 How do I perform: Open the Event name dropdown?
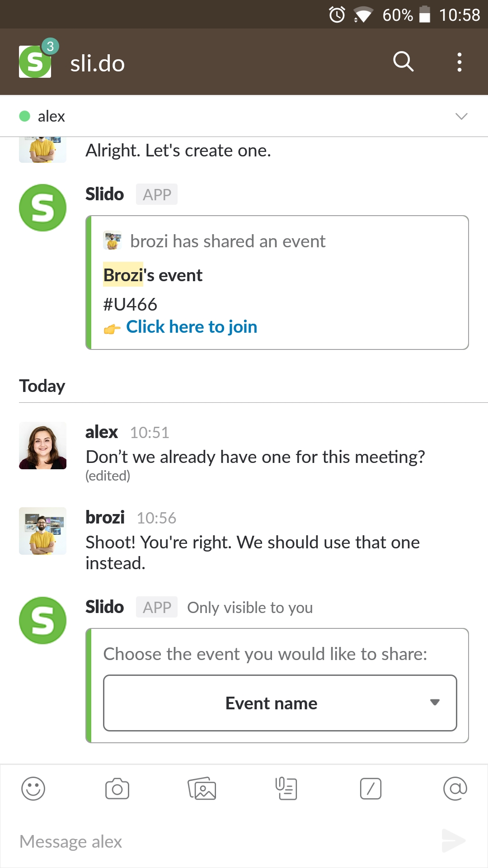tap(280, 703)
